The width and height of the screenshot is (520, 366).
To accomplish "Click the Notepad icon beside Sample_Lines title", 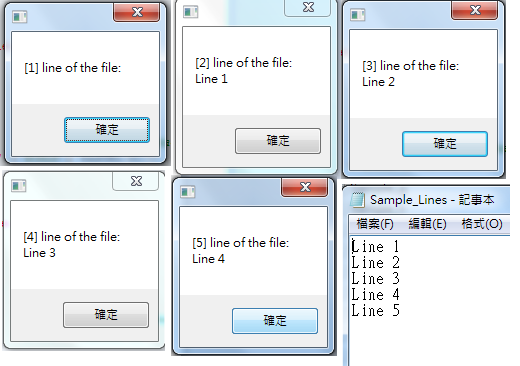I will point(357,200).
